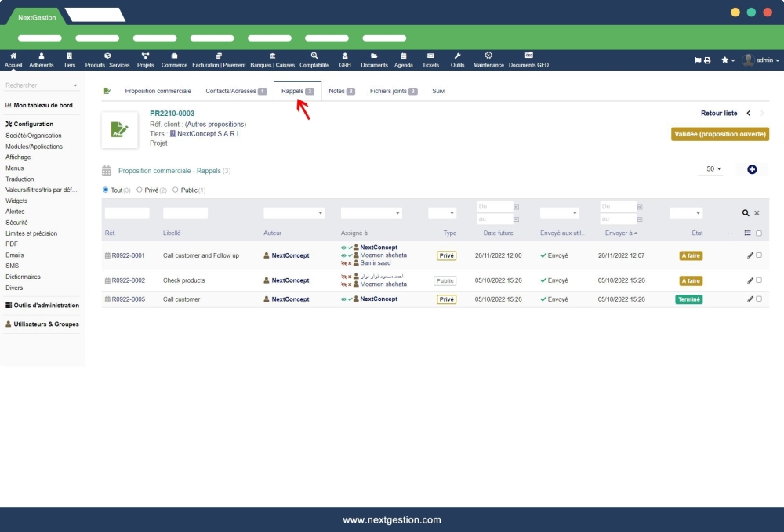Viewport: 784px width, 532px height.
Task: Click the blue plus button to add rappel
Action: [752, 168]
